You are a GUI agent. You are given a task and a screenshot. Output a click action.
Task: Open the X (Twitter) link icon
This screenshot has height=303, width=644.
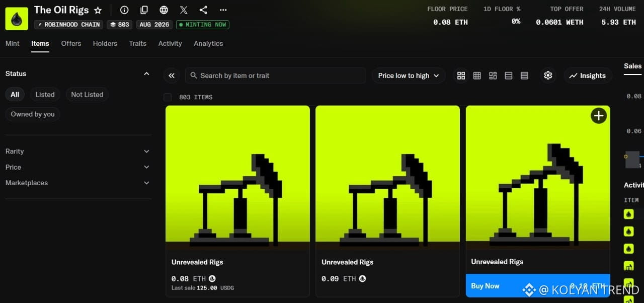click(184, 10)
